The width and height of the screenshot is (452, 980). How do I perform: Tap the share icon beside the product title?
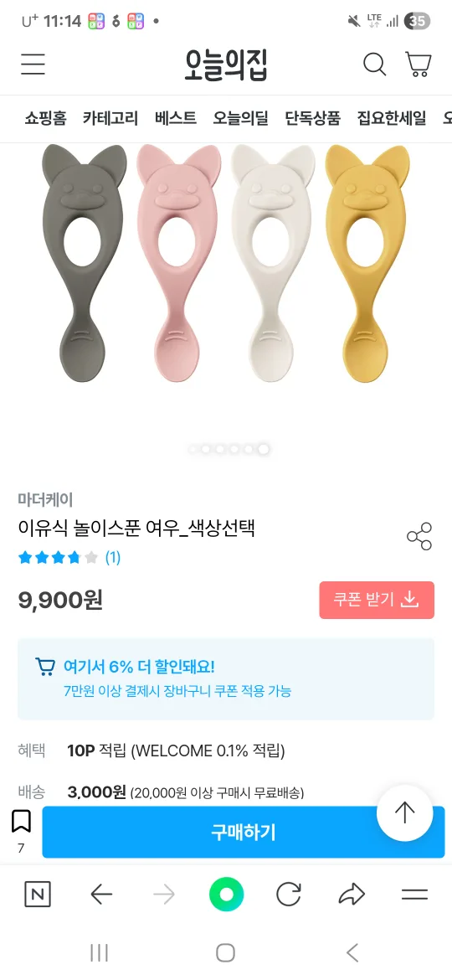coord(419,536)
